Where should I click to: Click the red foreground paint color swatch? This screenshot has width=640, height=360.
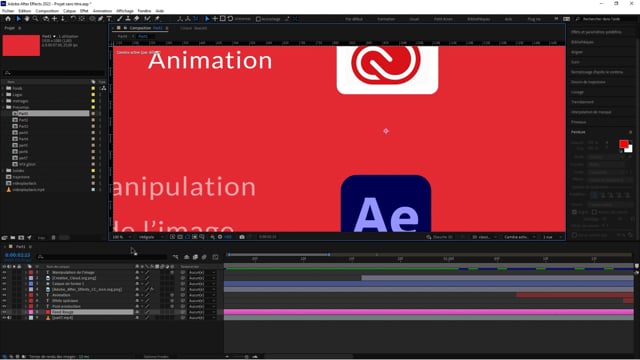point(623,144)
